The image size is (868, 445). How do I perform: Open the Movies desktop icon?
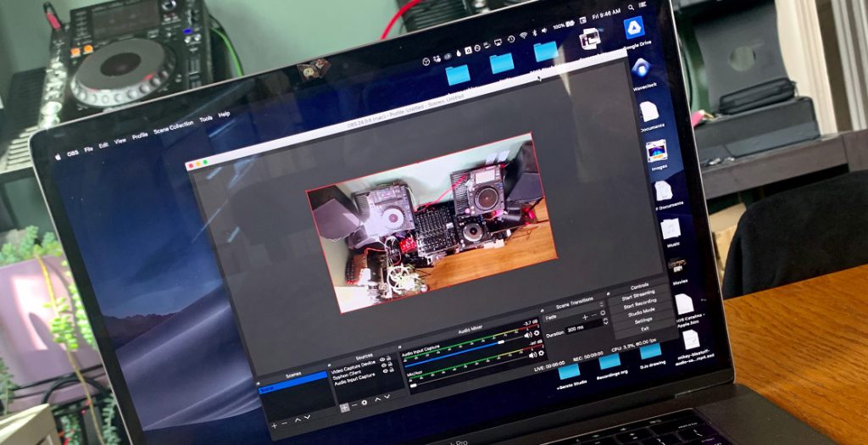pyautogui.click(x=676, y=265)
